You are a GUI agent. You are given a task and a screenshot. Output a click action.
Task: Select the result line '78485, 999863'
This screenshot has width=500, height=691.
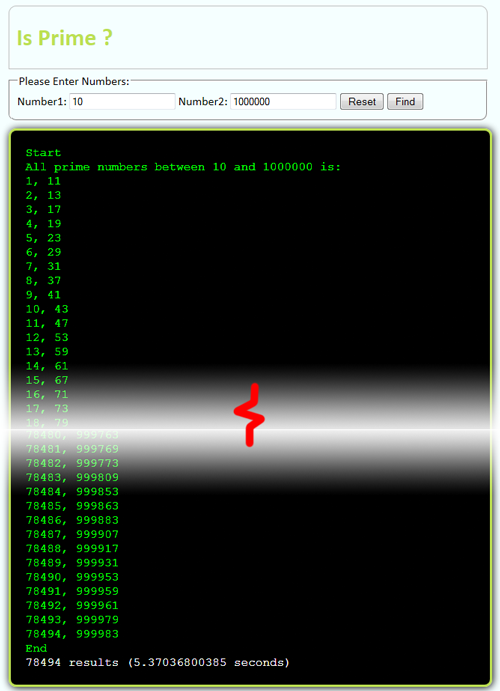72,506
